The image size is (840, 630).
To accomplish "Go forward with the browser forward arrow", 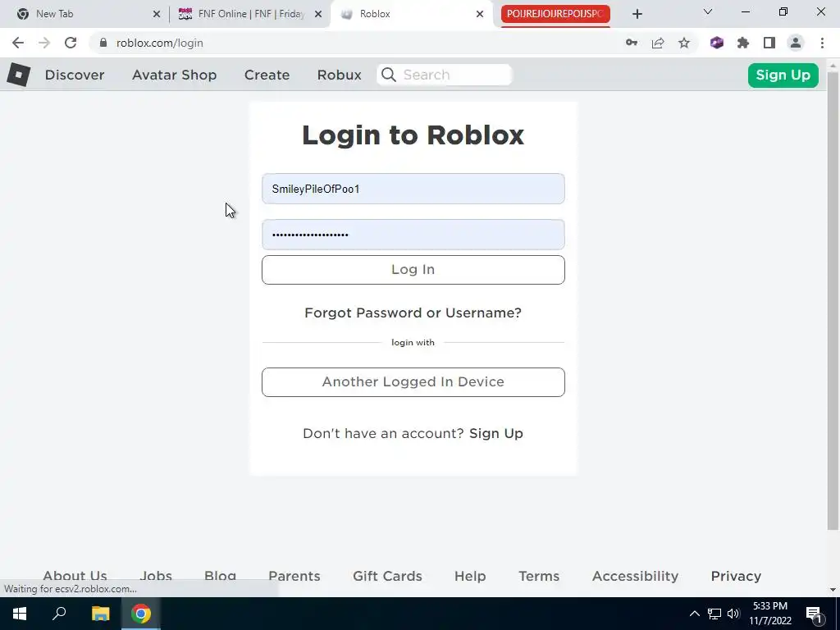I will coord(44,43).
